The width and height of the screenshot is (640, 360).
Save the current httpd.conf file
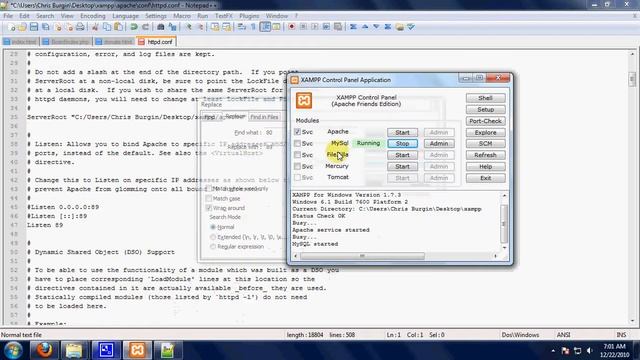[x=34, y=27]
